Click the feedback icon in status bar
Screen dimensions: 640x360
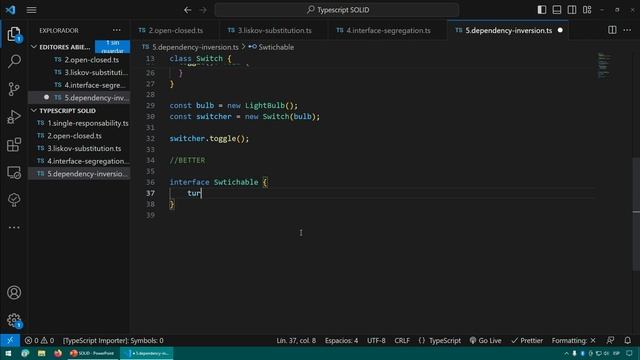(x=611, y=340)
